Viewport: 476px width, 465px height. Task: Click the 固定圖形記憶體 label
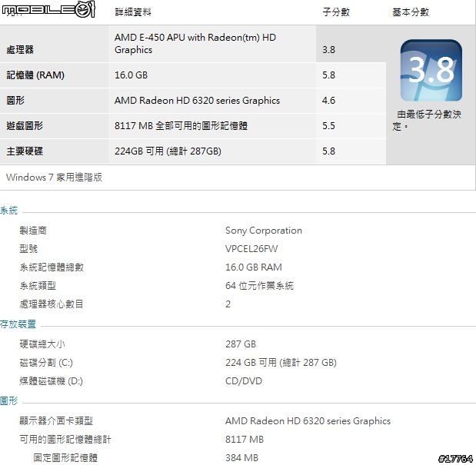[65, 458]
